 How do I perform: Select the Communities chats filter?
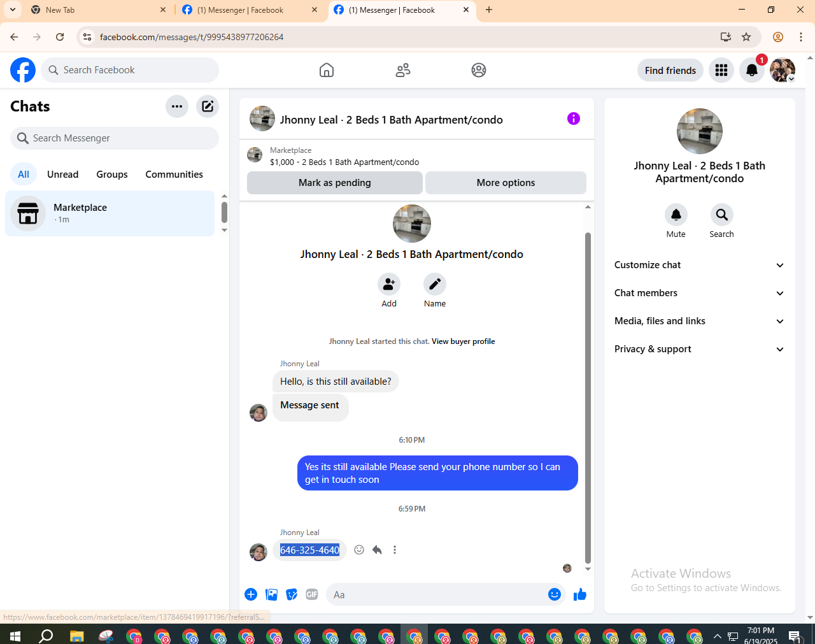click(174, 175)
